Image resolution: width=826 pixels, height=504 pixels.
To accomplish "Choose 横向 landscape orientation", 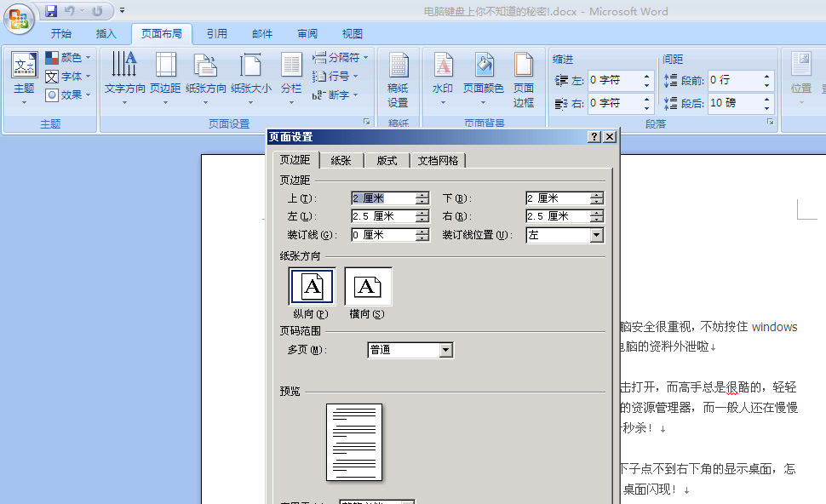I will [x=368, y=287].
